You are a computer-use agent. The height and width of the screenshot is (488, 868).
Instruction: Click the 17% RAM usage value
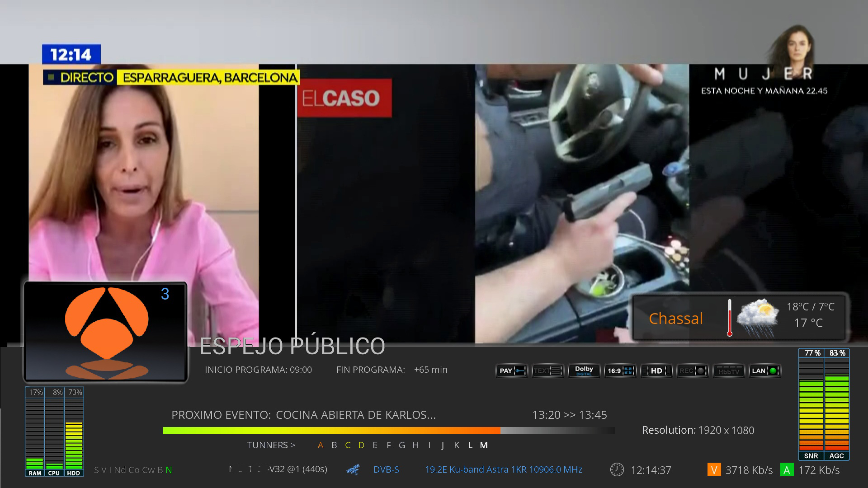[x=36, y=392]
